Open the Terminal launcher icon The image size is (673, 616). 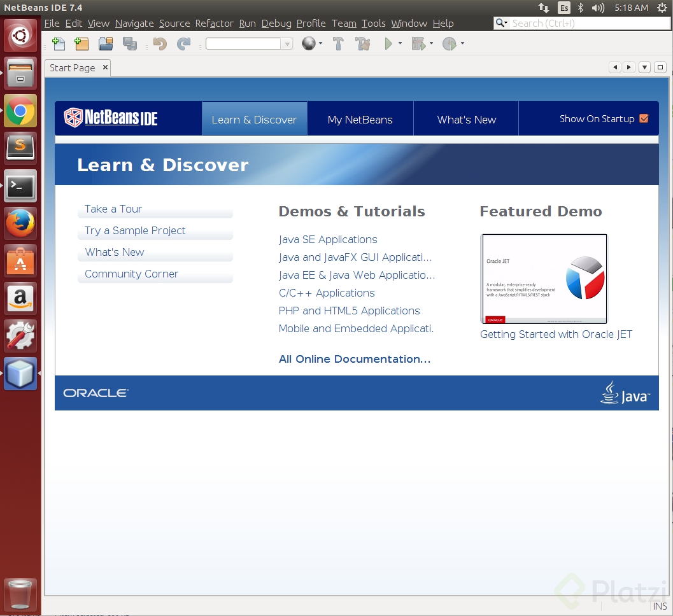pyautogui.click(x=20, y=186)
